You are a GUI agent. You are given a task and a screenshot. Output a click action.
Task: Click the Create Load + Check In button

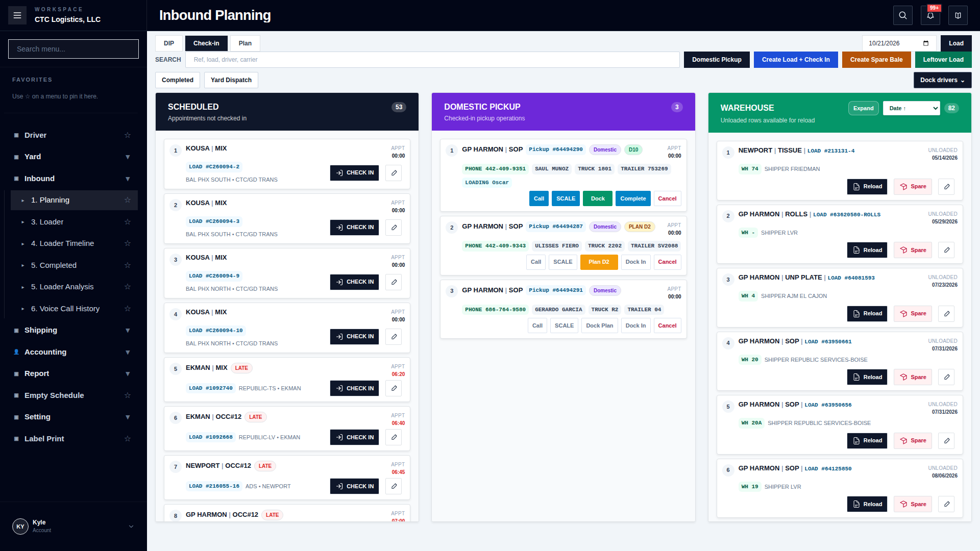point(796,60)
